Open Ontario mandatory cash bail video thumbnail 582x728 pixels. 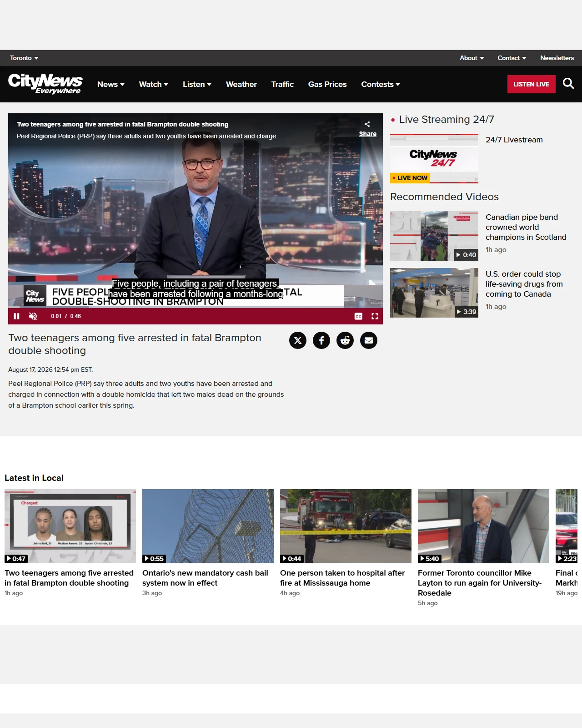[x=208, y=526]
